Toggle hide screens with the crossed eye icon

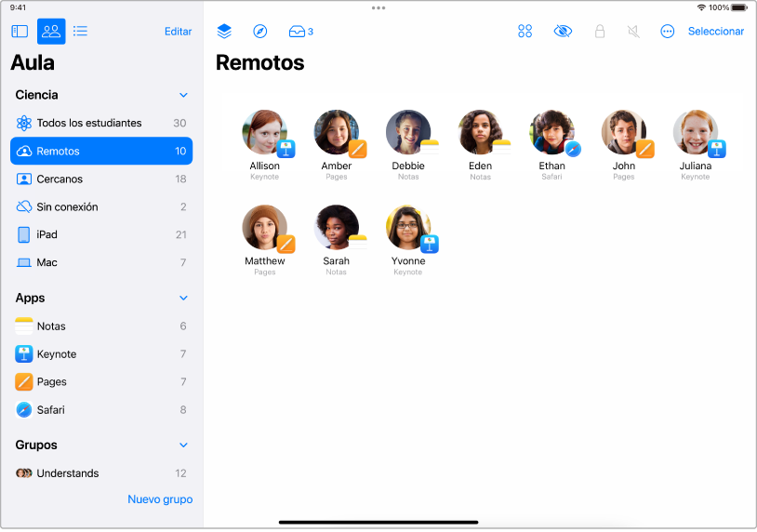pos(563,32)
